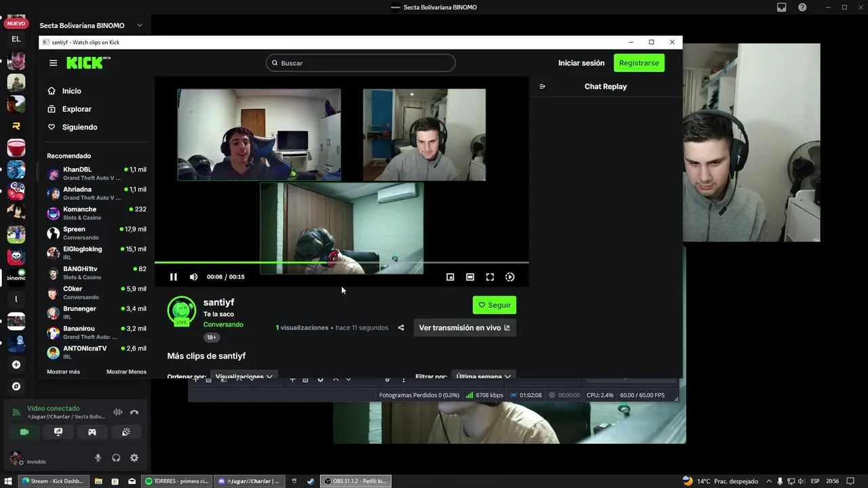This screenshot has height=488, width=868.
Task: Open Bananirou recommended channel
Action: pos(96,332)
